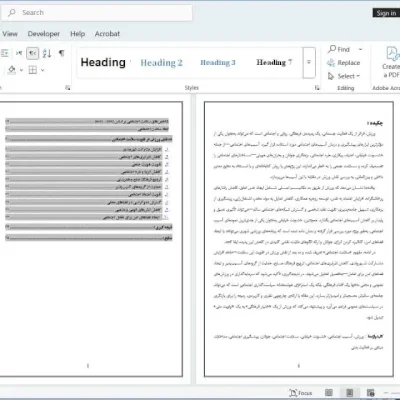Image resolution: width=400 pixels, height=400 pixels.
Task: Click the zoom out minus button
Action: click(386, 393)
